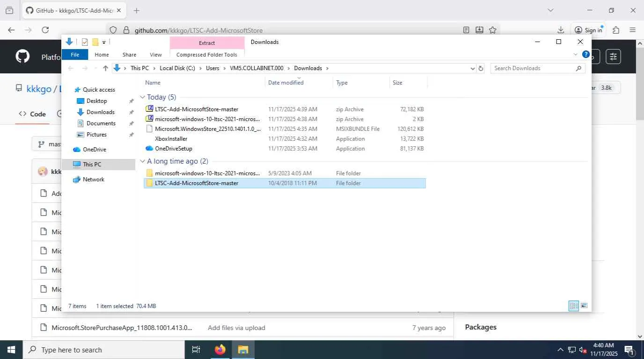
Task: Open Pictures in the navigation pane
Action: pos(96,135)
